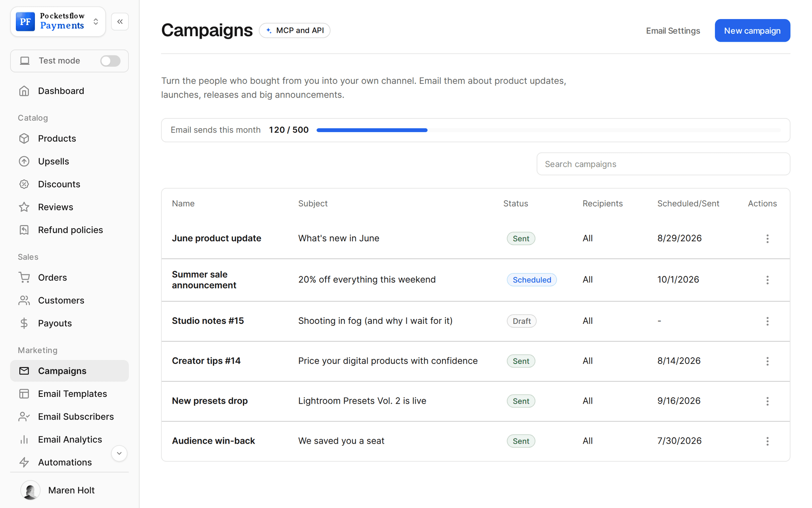Expand sidebar with round chevron-down button
The height and width of the screenshot is (508, 812).
click(x=119, y=453)
